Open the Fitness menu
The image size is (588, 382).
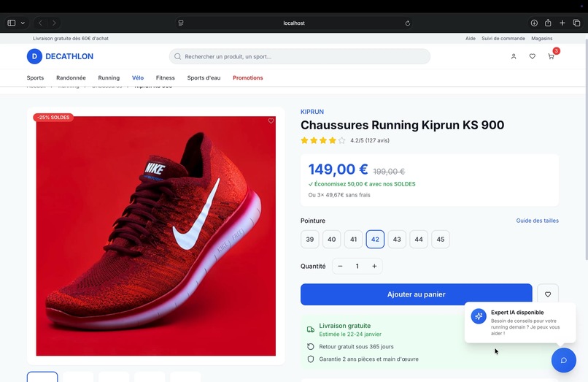(166, 77)
